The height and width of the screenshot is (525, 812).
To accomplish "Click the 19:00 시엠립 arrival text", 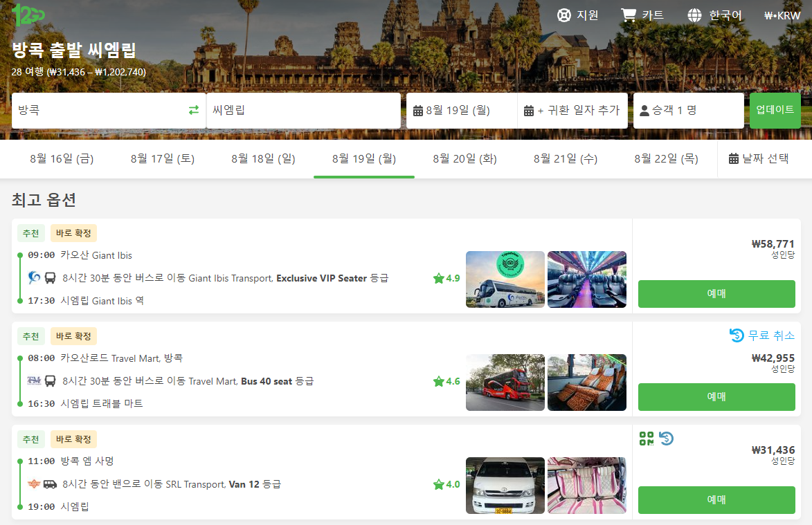I will [x=59, y=506].
